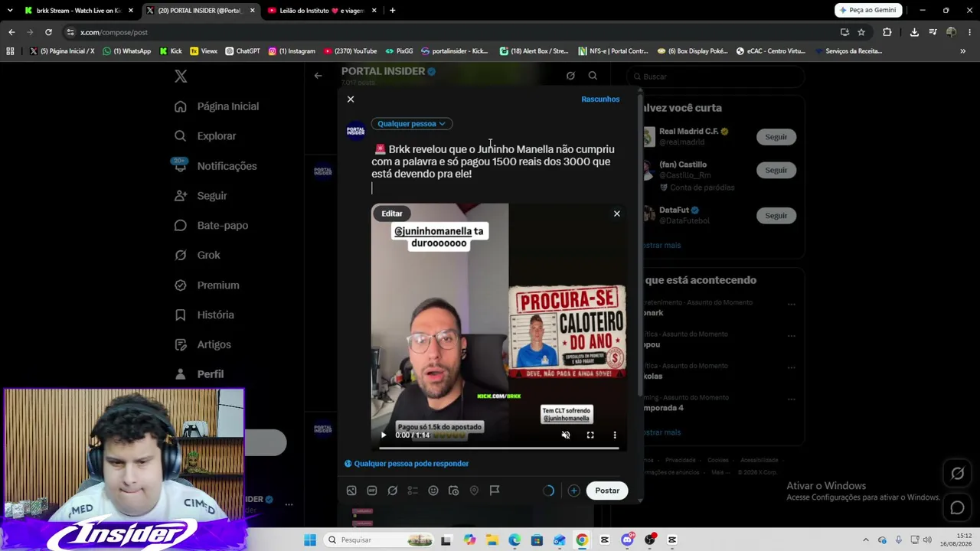Viewport: 980px width, 551px height.
Task: Play the attached video
Action: [x=384, y=435]
